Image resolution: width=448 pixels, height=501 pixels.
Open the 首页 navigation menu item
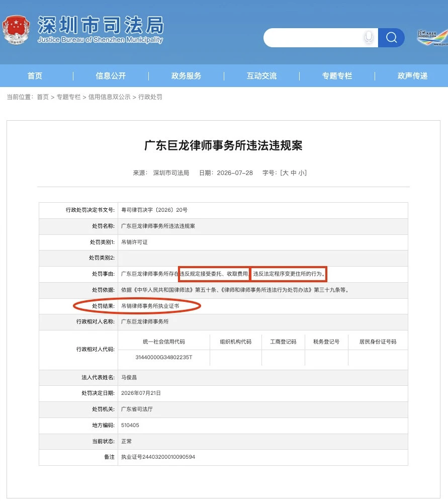[35, 76]
